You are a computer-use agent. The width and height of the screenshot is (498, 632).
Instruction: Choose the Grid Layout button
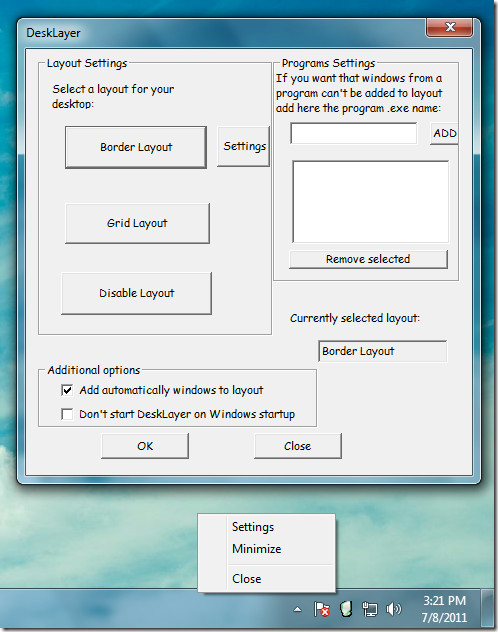point(137,223)
